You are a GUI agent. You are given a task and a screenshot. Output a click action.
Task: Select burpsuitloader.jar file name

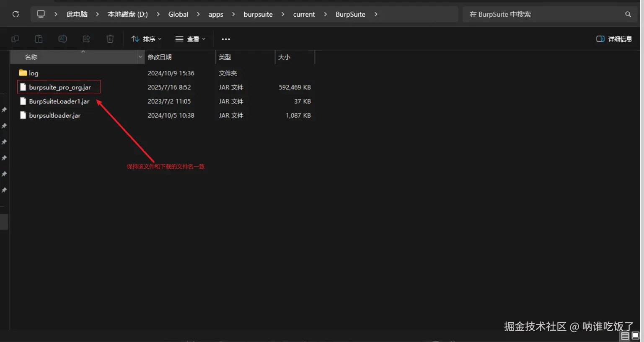click(x=54, y=115)
